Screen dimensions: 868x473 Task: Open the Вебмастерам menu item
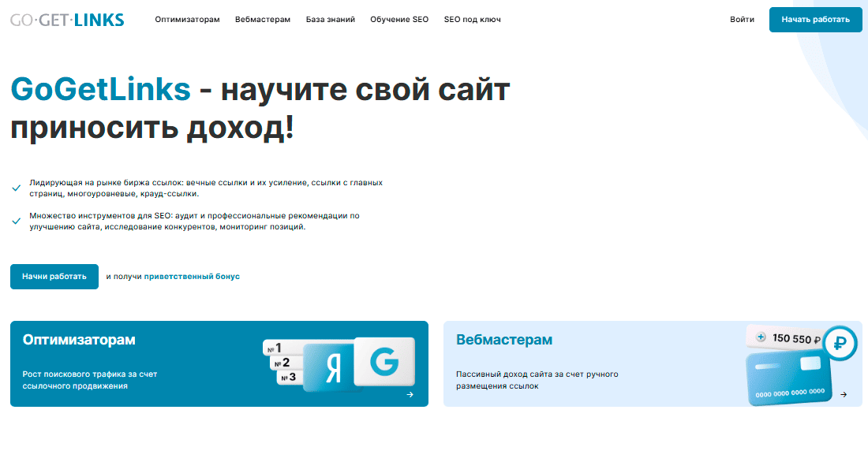263,20
